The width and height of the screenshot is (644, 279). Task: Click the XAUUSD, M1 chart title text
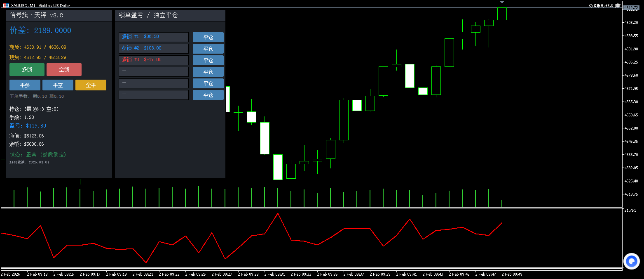pyautogui.click(x=41, y=5)
